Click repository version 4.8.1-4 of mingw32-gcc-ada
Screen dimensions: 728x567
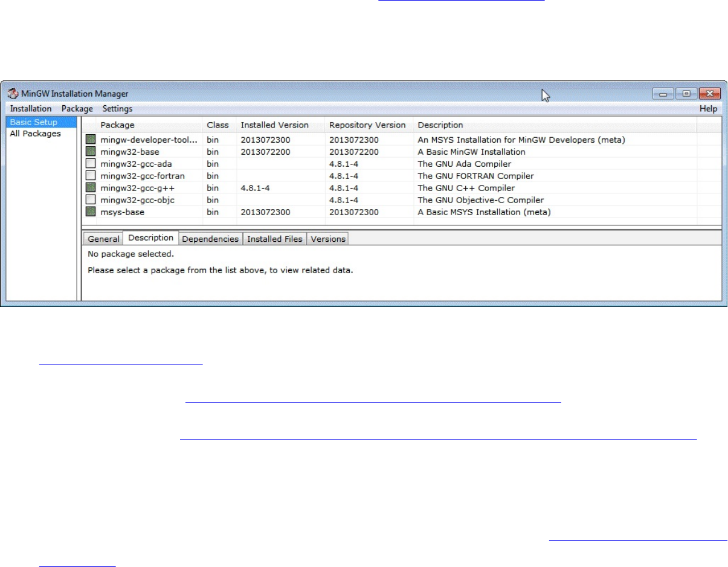344,164
